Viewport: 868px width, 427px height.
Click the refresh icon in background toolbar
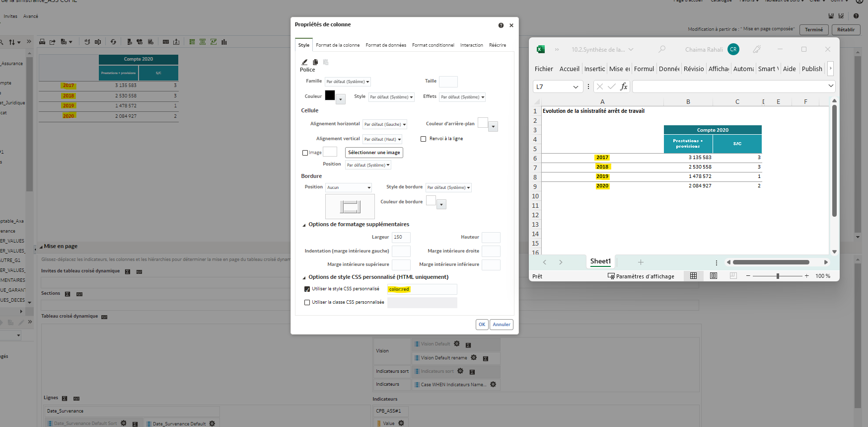[x=113, y=42]
